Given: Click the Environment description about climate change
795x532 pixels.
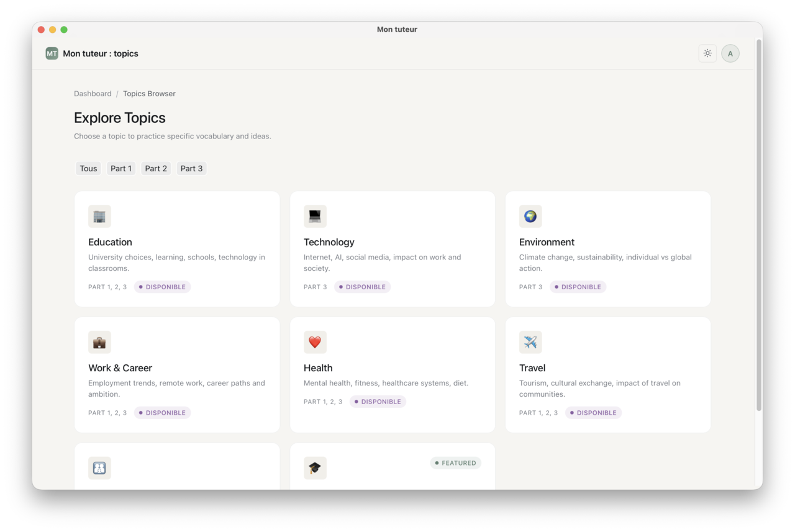Looking at the screenshot, I should (606, 263).
